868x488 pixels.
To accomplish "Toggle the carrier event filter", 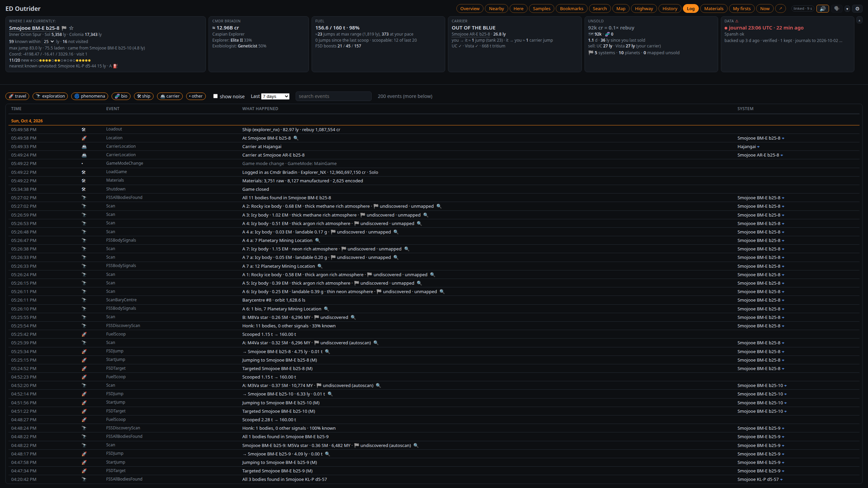I will pos(170,96).
